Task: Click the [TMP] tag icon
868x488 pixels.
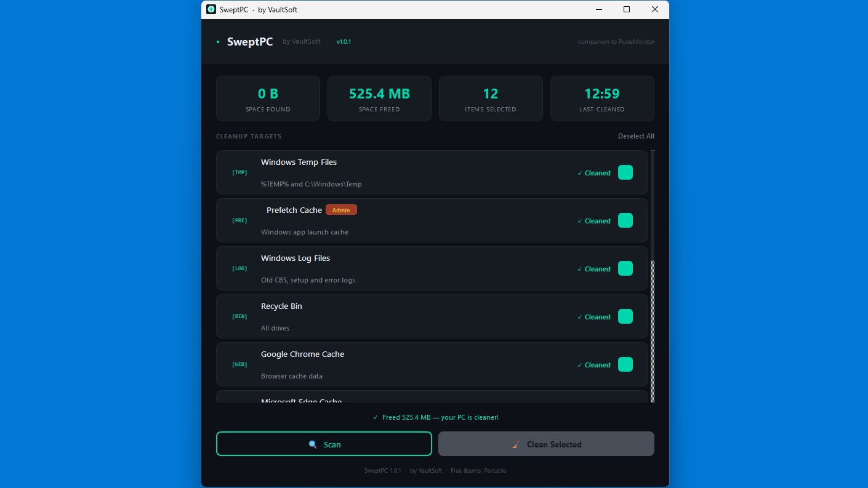Action: [239, 172]
